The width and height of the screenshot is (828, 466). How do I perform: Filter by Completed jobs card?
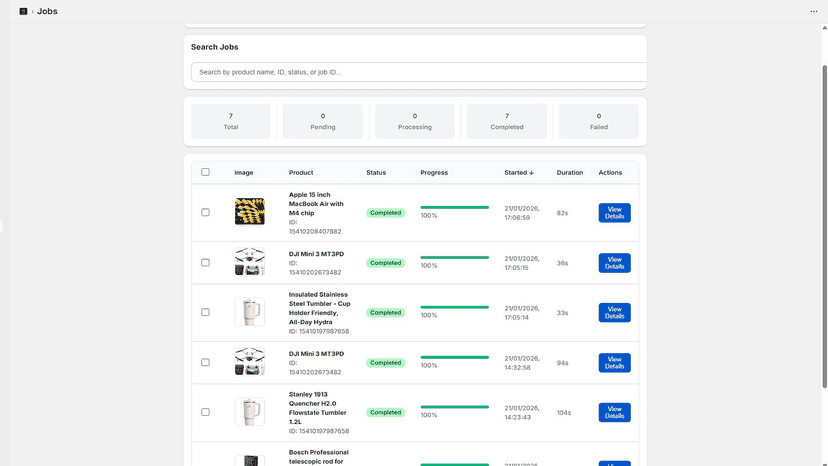tap(507, 122)
